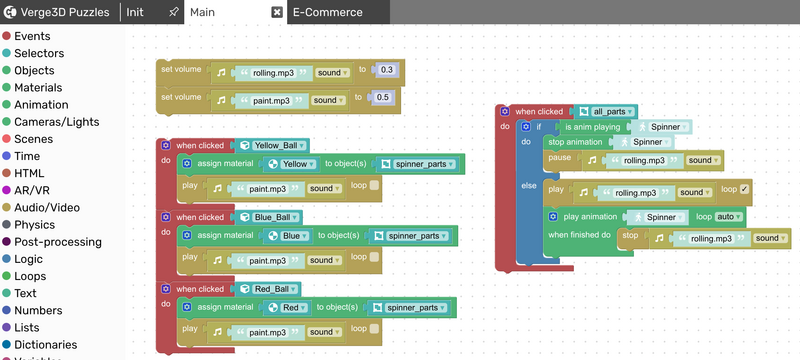
Task: Open the Blue material dropdown
Action: (295, 236)
